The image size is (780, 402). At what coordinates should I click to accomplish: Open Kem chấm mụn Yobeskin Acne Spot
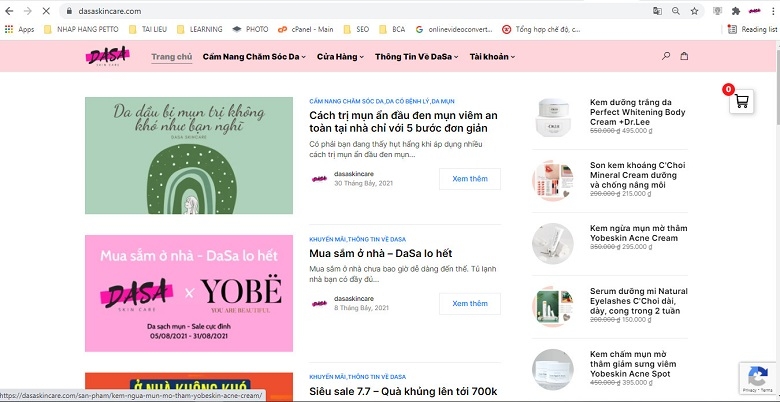point(633,364)
